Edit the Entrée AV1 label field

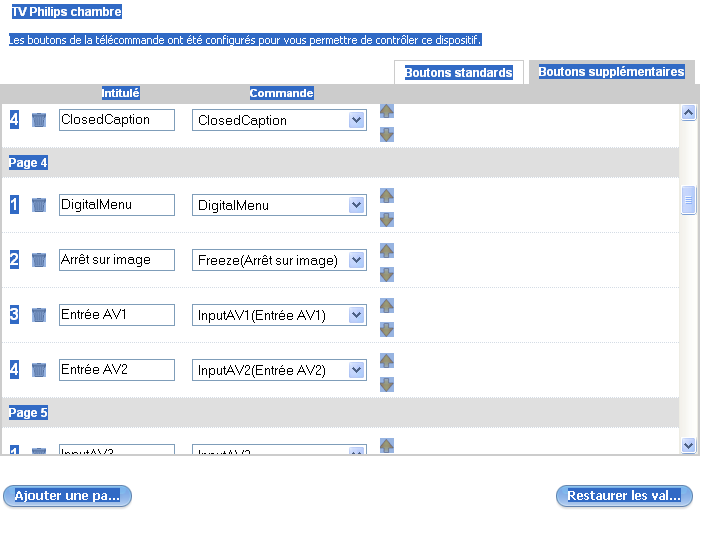click(116, 315)
